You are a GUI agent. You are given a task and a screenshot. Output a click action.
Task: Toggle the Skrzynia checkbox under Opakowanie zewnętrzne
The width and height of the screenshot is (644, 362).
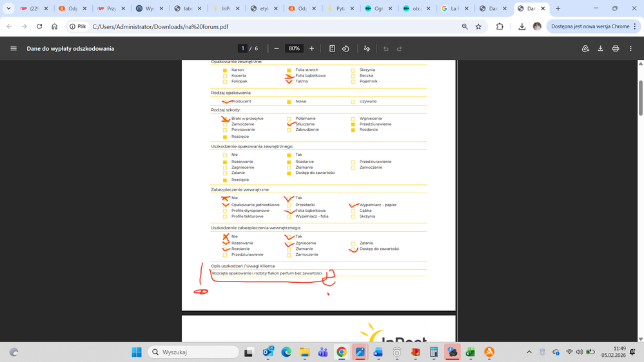(353, 70)
